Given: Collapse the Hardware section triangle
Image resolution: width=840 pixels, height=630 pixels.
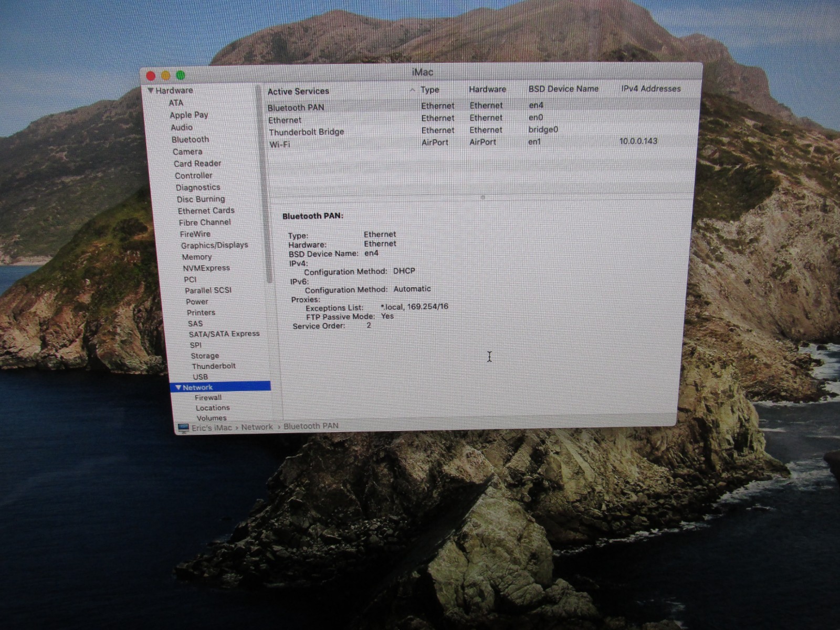Looking at the screenshot, I should tap(151, 90).
